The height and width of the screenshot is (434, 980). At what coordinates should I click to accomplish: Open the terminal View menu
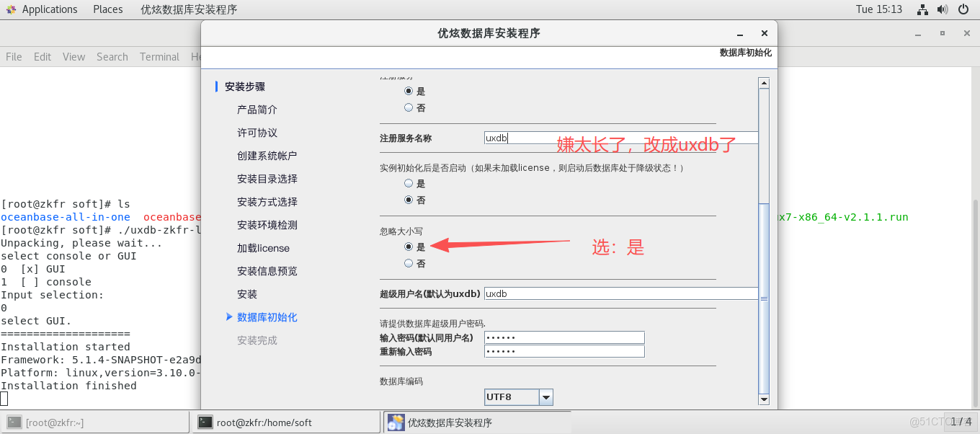pos(73,57)
